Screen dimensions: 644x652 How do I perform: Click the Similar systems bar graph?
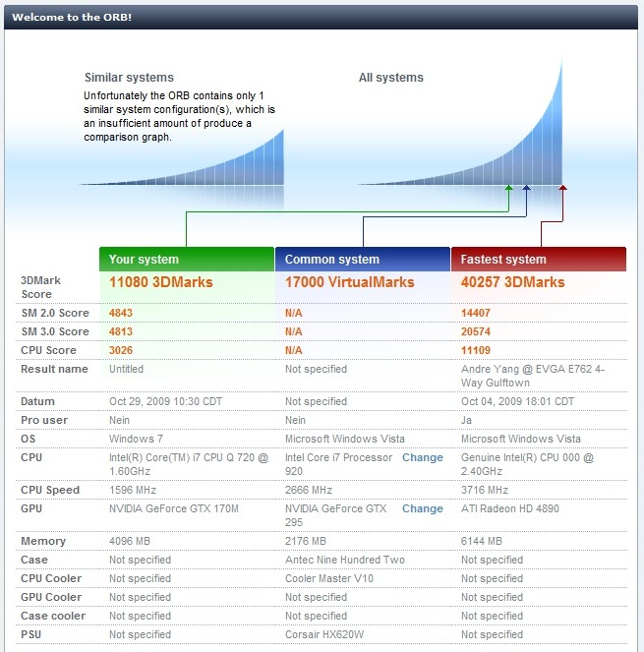tap(183, 158)
